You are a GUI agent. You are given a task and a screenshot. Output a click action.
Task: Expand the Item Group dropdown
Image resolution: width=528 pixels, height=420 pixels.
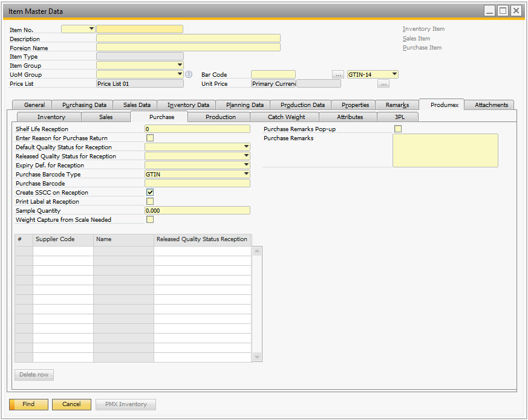pos(180,65)
